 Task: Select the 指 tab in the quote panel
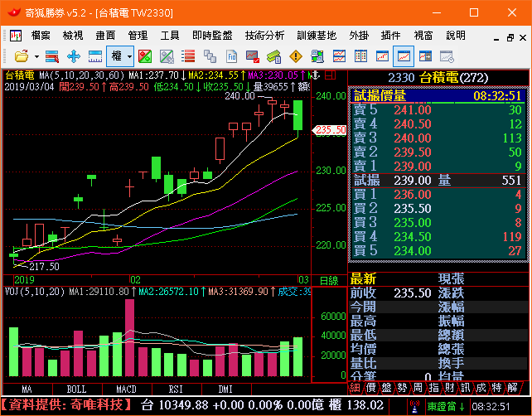coord(433,388)
